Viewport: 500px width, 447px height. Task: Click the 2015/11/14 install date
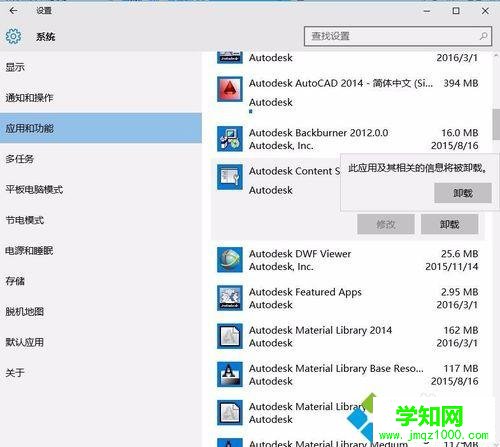(452, 267)
